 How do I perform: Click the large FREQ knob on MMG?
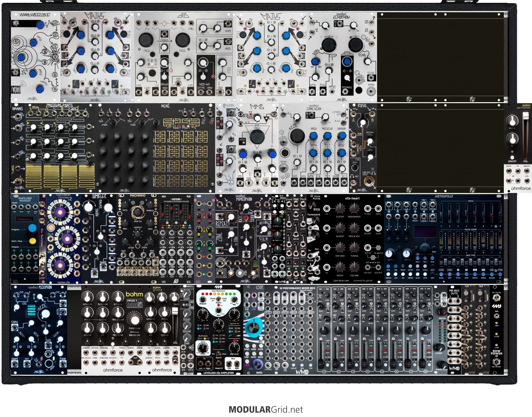click(257, 137)
